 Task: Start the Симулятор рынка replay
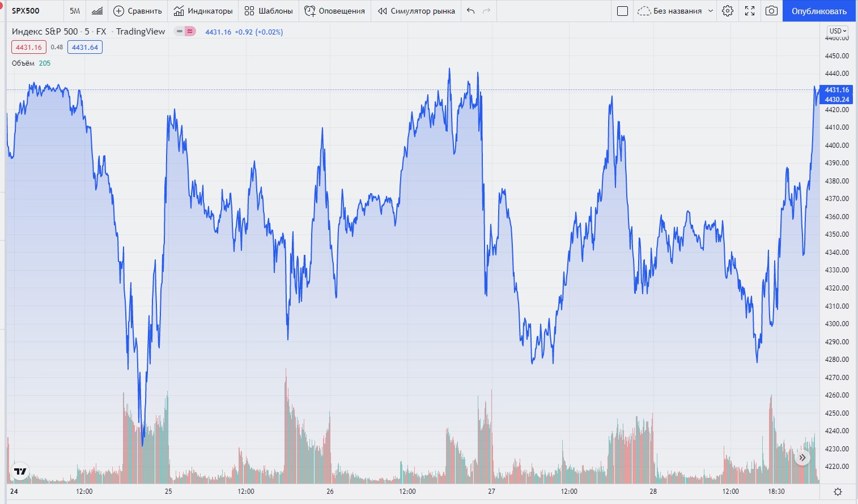point(417,11)
